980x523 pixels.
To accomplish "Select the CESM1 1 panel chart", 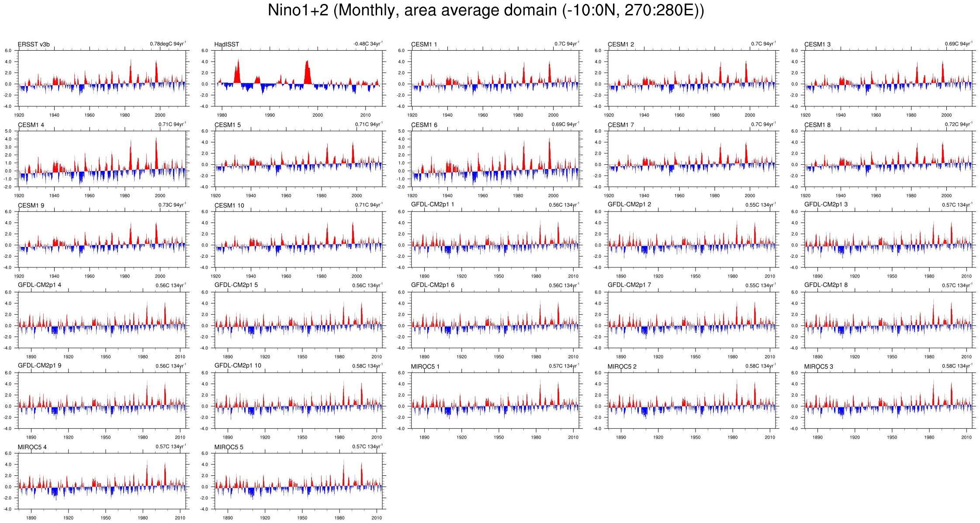I will pos(496,78).
